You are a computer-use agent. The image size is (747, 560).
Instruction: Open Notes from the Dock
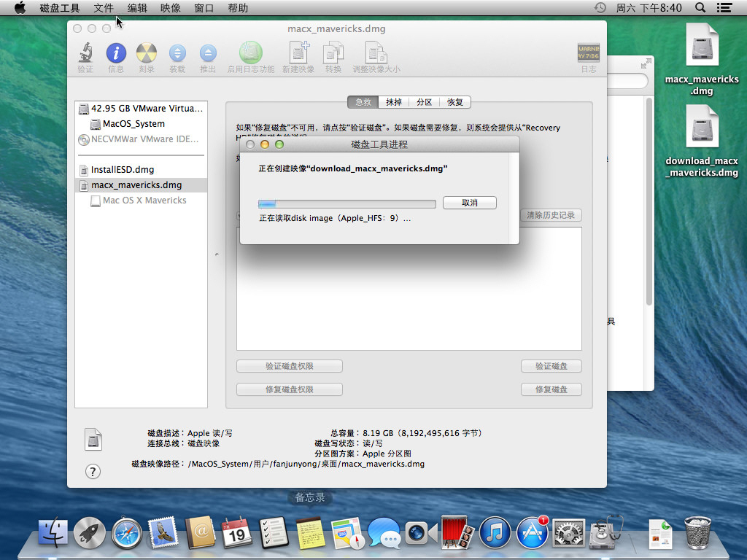pyautogui.click(x=311, y=532)
